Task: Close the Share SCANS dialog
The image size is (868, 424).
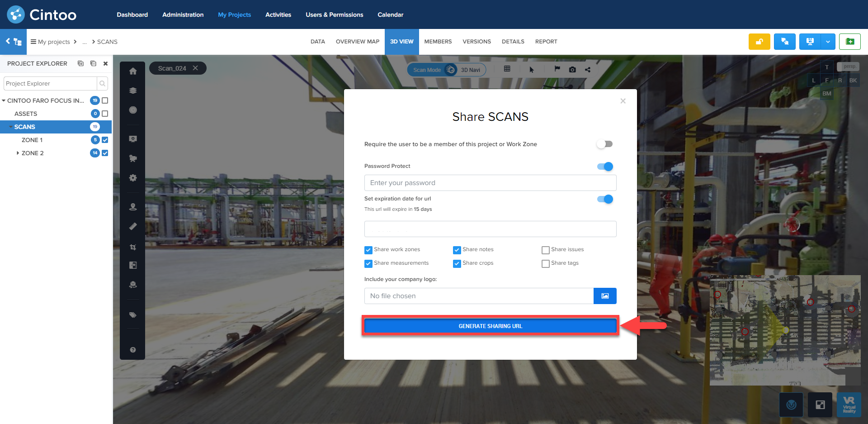Action: pyautogui.click(x=623, y=101)
